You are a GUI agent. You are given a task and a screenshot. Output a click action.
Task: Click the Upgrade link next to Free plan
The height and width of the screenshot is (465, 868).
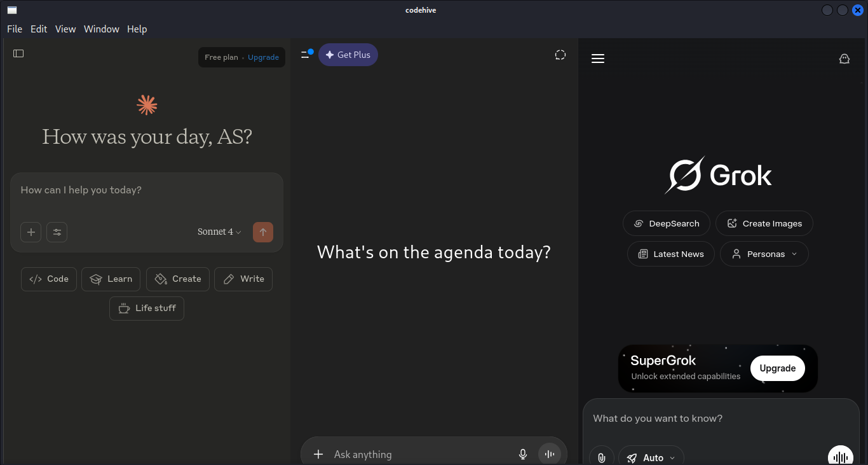click(263, 57)
